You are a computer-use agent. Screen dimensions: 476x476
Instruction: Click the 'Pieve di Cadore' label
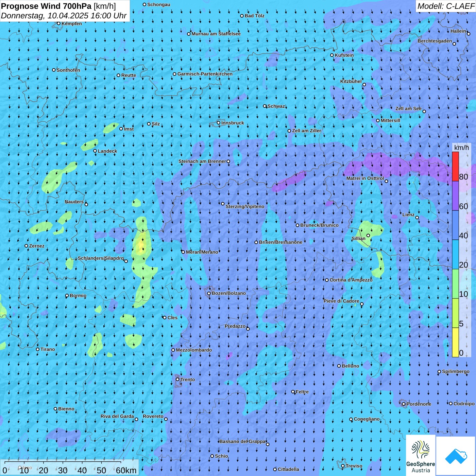[341, 301]
